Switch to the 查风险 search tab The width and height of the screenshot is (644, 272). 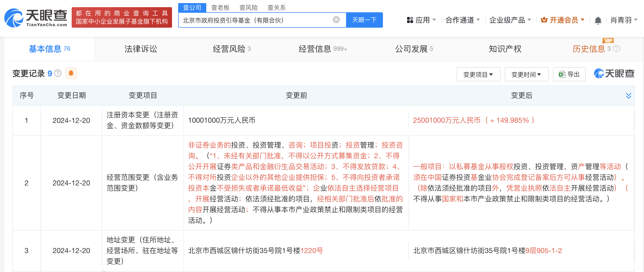pyautogui.click(x=248, y=7)
